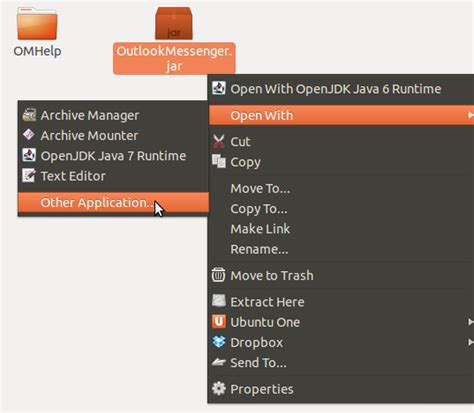The width and height of the screenshot is (474, 413).
Task: Click the OMHelp folder name label
Action: [x=37, y=51]
